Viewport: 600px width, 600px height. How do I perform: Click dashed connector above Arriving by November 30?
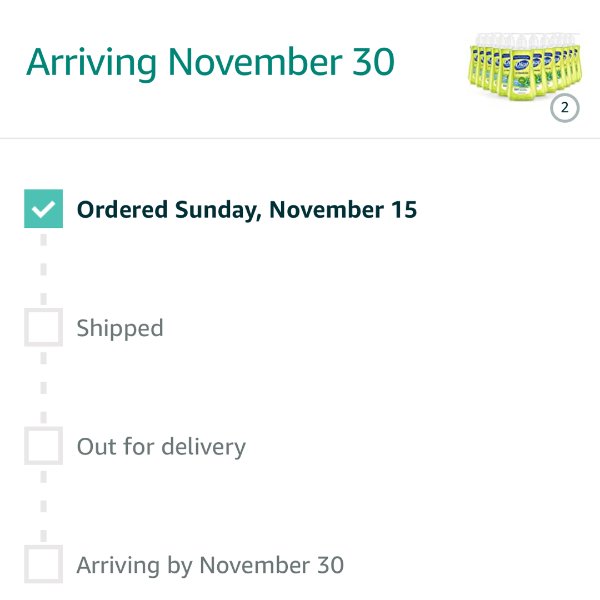pyautogui.click(x=43, y=505)
